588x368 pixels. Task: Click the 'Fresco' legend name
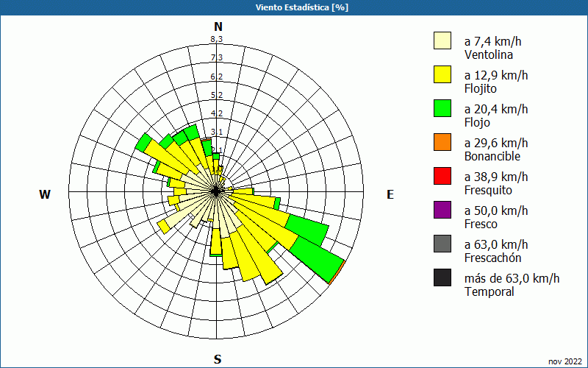(x=481, y=224)
